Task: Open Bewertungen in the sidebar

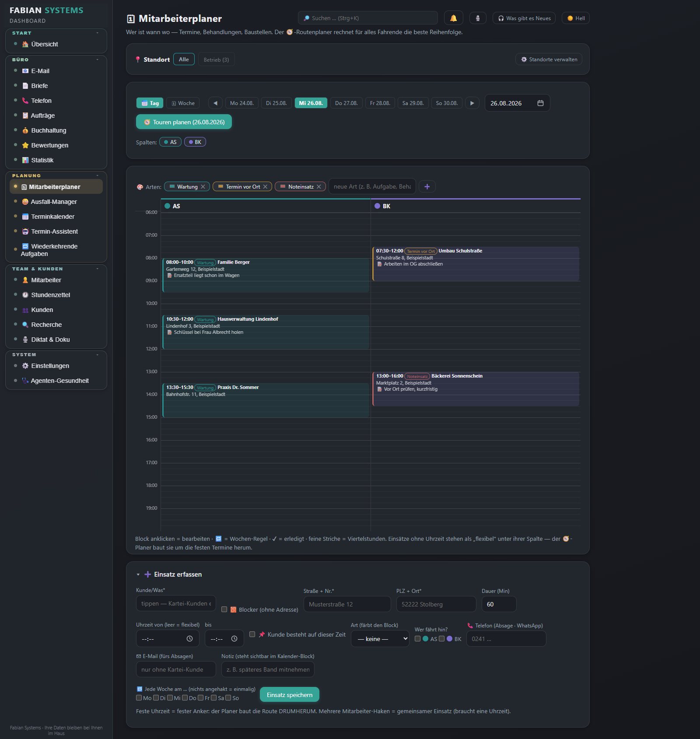Action: 56,145
